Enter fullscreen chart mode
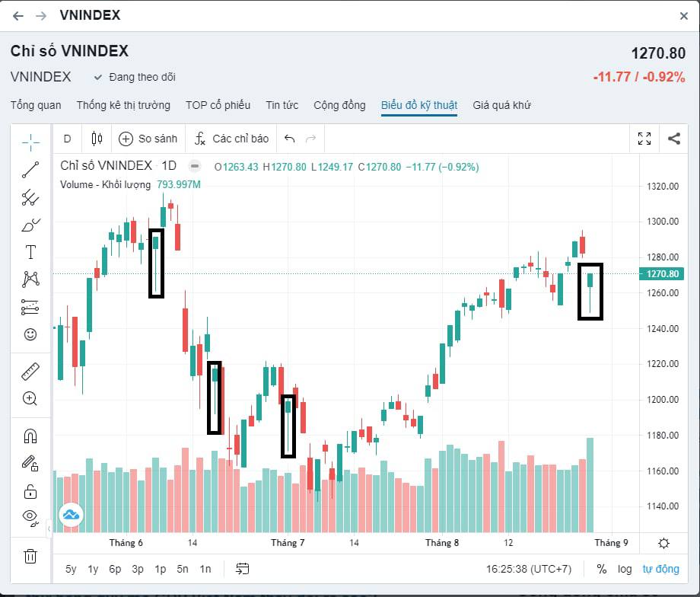700x597 pixels. (x=644, y=139)
